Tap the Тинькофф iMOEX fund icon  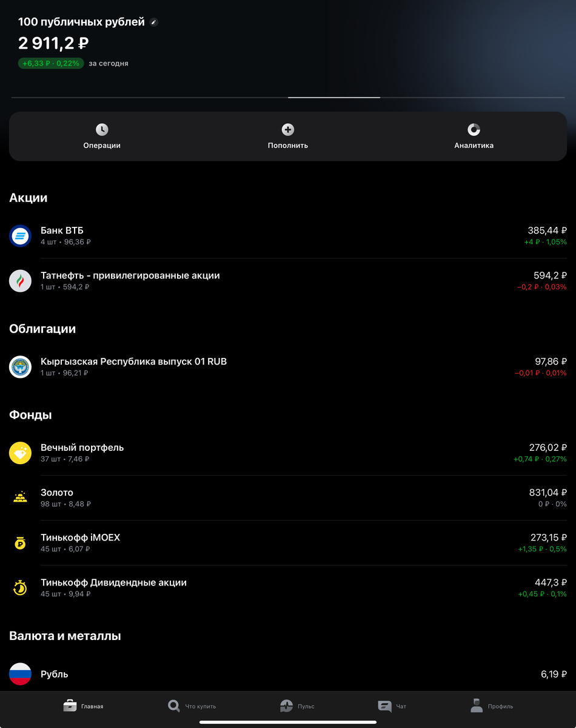[20, 543]
